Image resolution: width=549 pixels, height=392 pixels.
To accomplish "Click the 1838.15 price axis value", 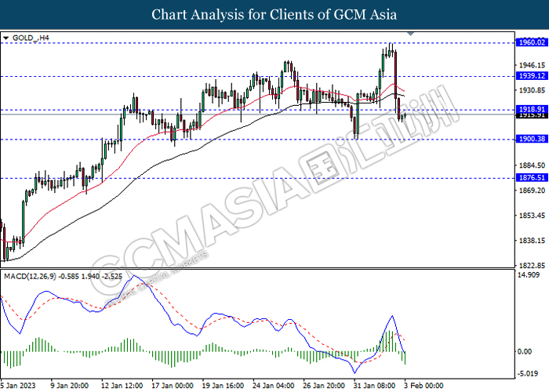I will click(x=532, y=241).
